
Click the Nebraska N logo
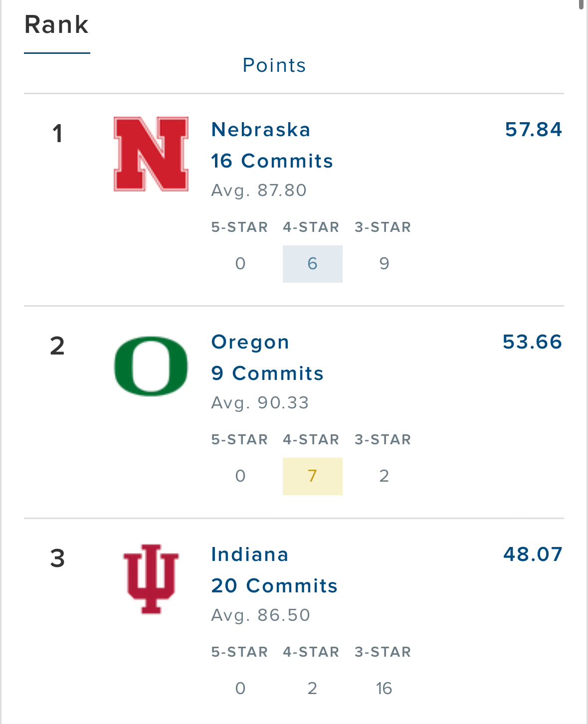[151, 154]
